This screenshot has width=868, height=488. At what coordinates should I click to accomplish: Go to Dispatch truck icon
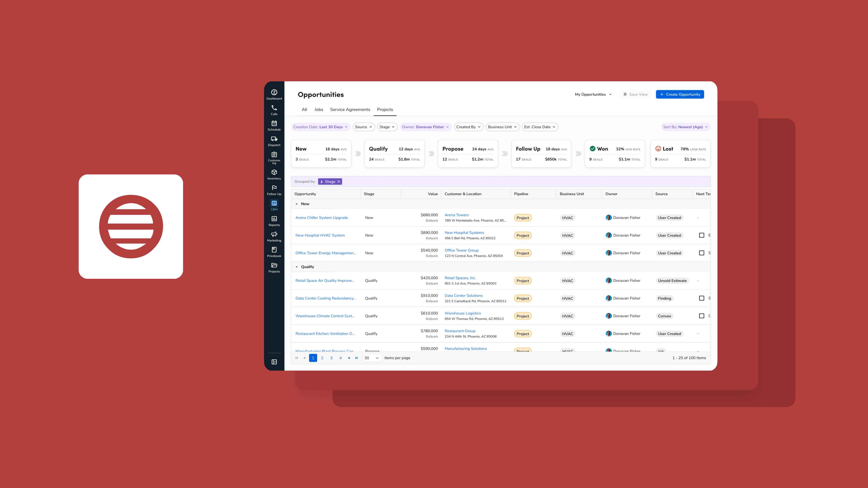click(274, 141)
